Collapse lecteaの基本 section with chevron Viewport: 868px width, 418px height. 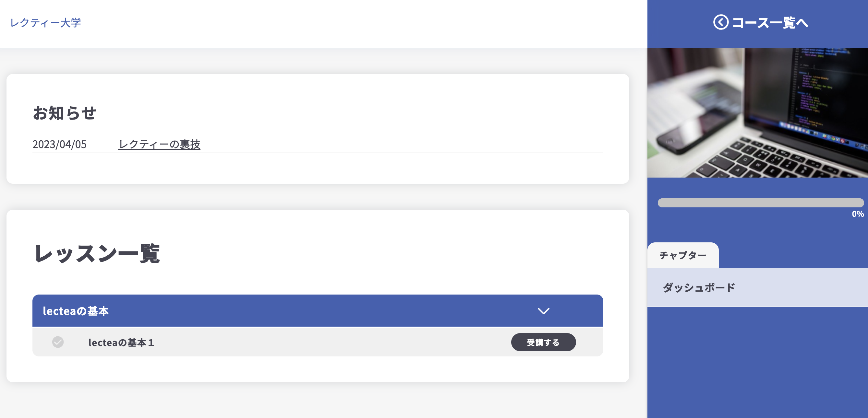pyautogui.click(x=543, y=311)
